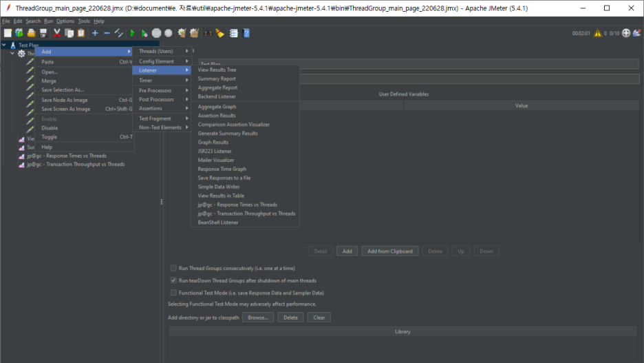644x363 pixels.
Task: Click the Toggle enable/disable toolbar icon
Action: [119, 33]
